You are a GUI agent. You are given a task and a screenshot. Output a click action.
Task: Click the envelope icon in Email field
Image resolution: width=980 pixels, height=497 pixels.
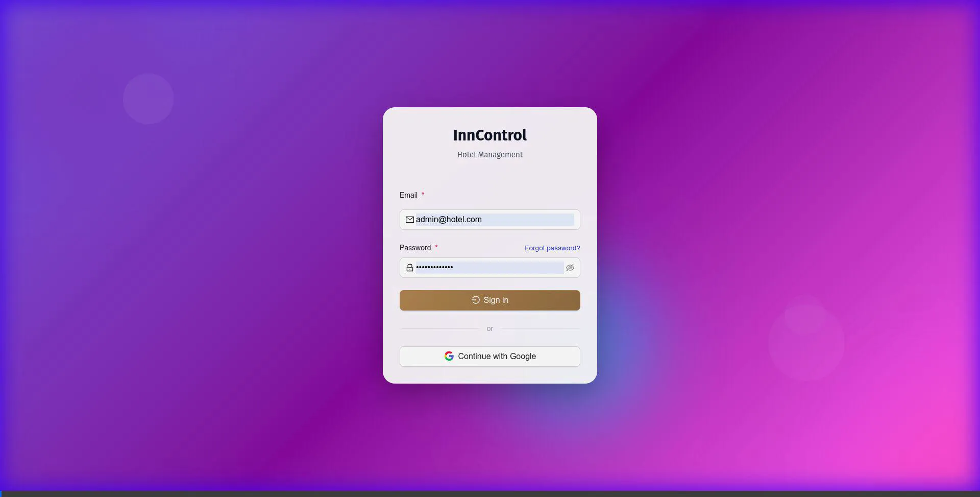(x=409, y=220)
